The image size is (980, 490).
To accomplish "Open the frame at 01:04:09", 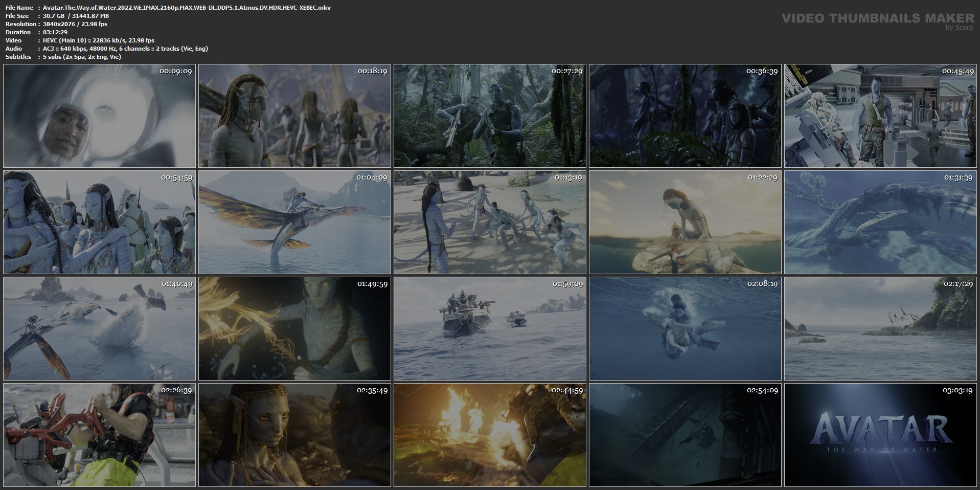I will [294, 222].
